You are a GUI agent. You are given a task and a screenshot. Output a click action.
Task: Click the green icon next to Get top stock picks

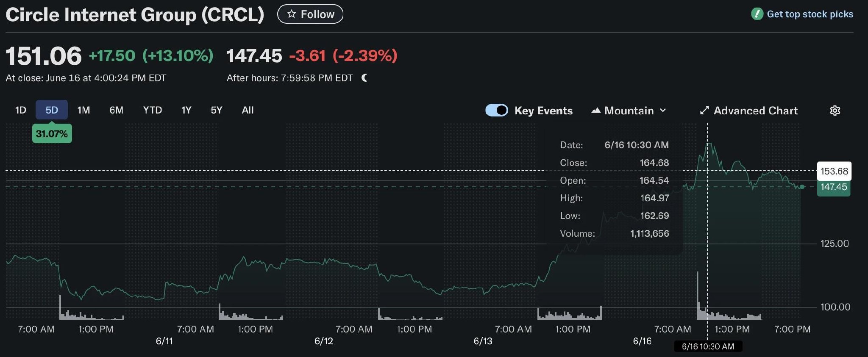click(x=757, y=14)
